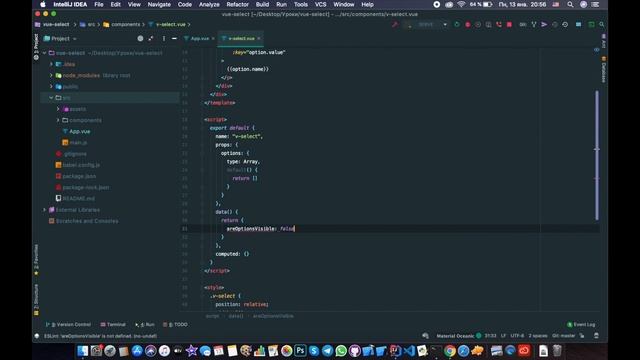
Task: Click the editor vertical scrollbar thumb
Action: pyautogui.click(x=597, y=155)
